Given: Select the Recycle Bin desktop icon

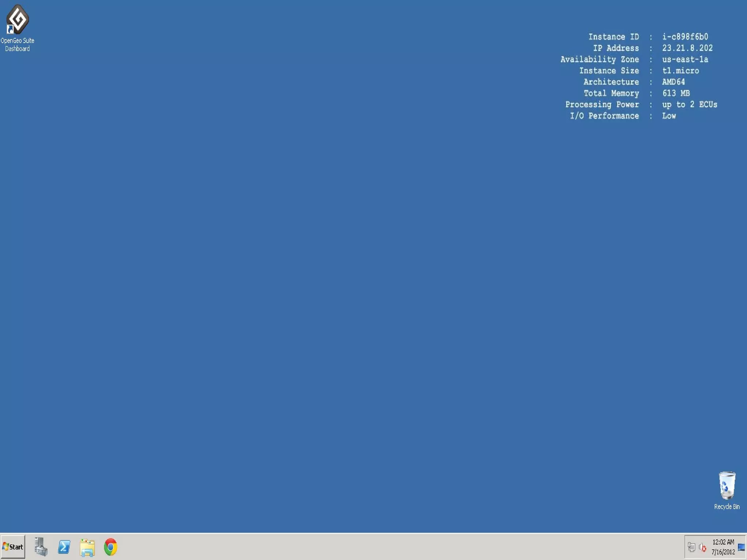Looking at the screenshot, I should (x=727, y=485).
